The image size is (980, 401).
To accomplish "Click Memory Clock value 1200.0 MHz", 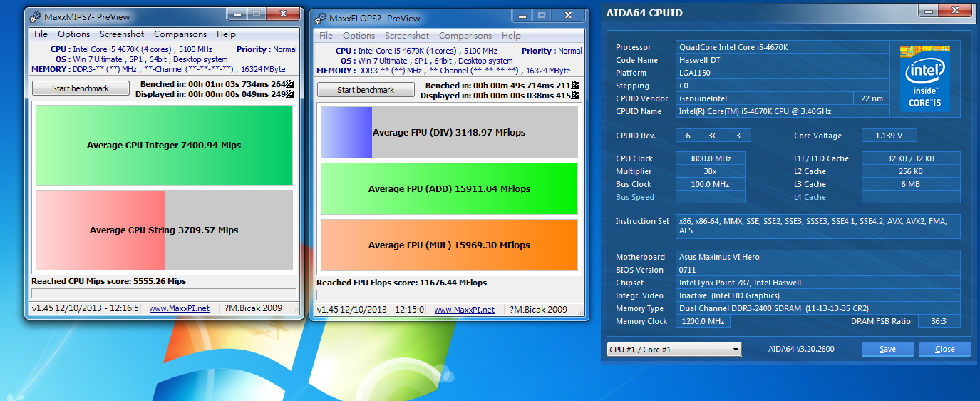I will pos(702,321).
